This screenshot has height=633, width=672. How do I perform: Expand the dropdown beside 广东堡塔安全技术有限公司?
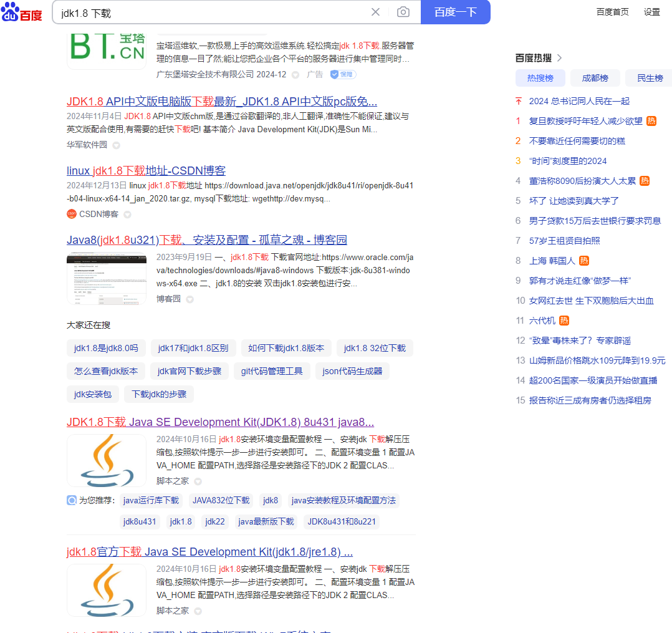pos(295,75)
